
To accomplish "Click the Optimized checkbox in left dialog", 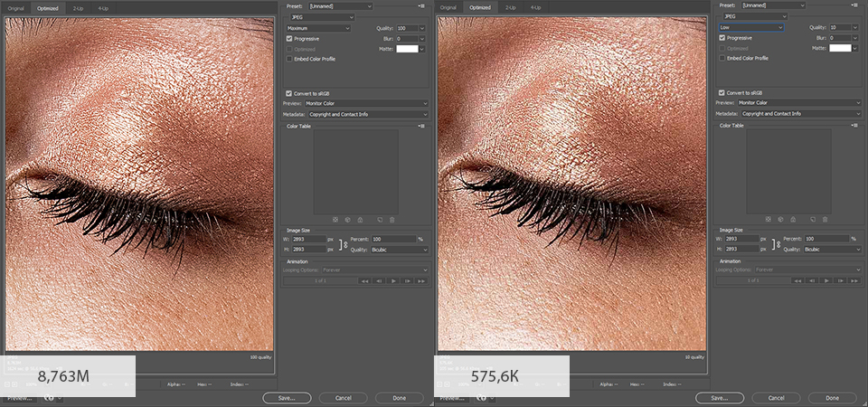I will tap(289, 49).
